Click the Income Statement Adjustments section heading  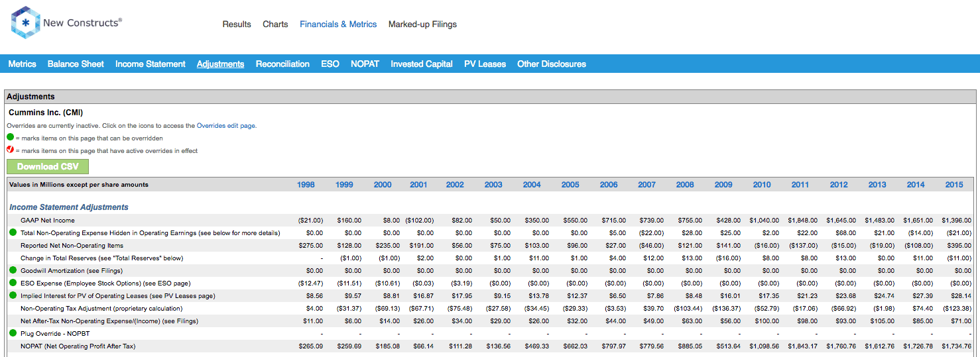coord(69,207)
